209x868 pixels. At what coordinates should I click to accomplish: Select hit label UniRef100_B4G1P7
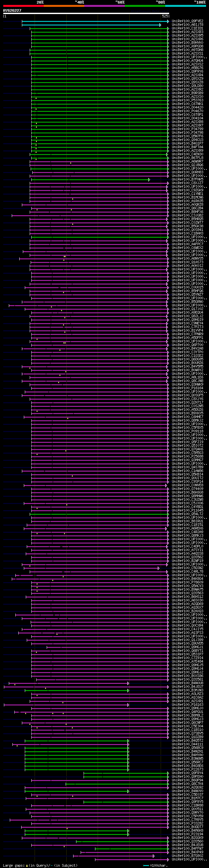[x=187, y=144]
